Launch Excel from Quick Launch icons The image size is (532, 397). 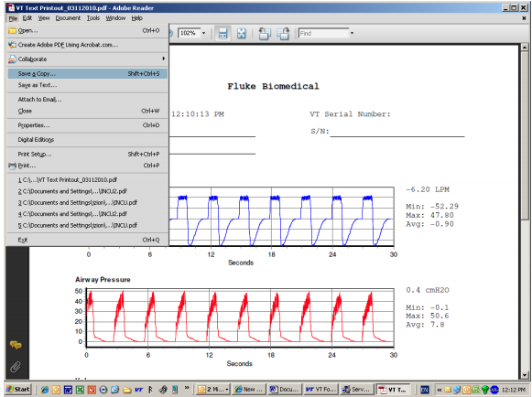click(80, 390)
